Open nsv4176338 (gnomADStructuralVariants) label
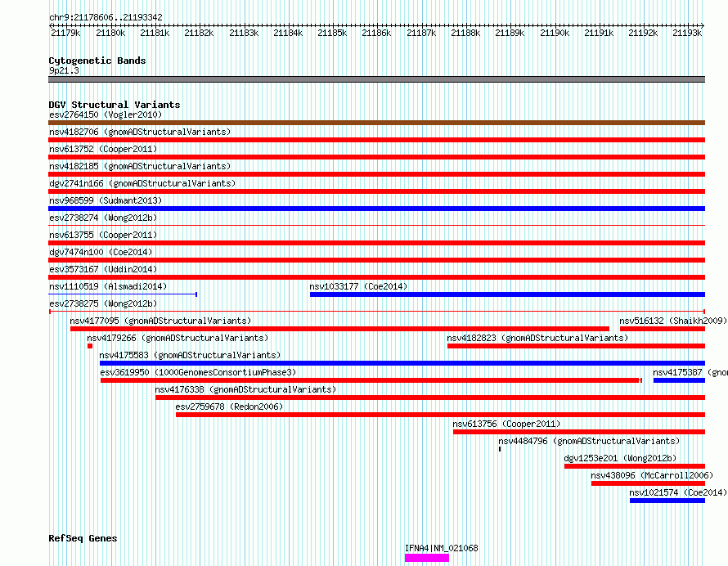Viewport: 728px width, 566px height. pos(245,389)
